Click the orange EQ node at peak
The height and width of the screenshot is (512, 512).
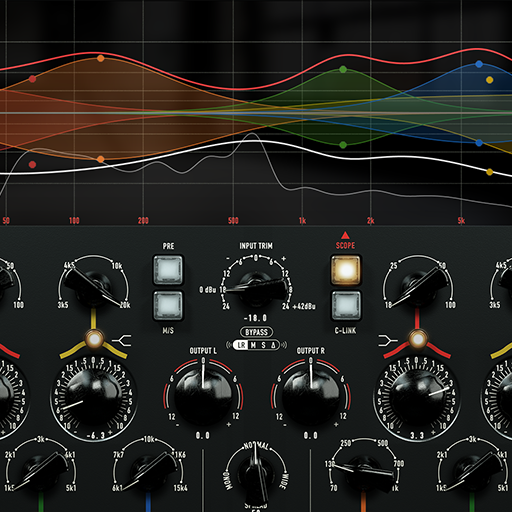pos(101,59)
